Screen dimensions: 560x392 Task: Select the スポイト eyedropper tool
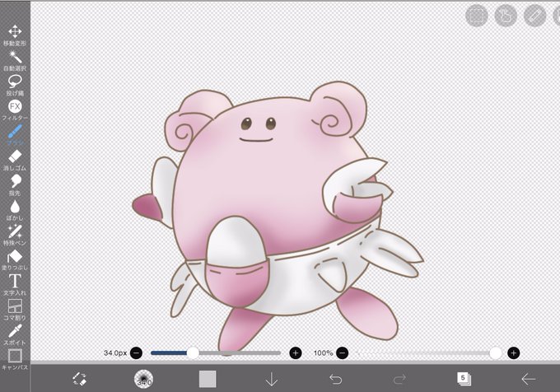click(15, 334)
